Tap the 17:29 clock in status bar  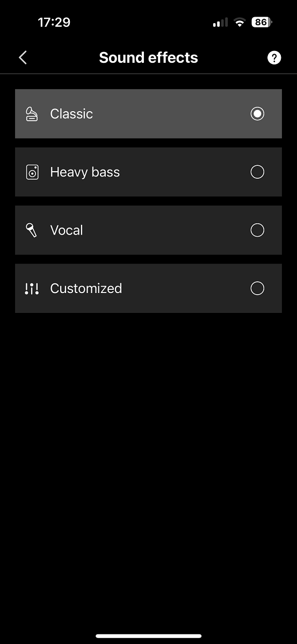tap(54, 23)
